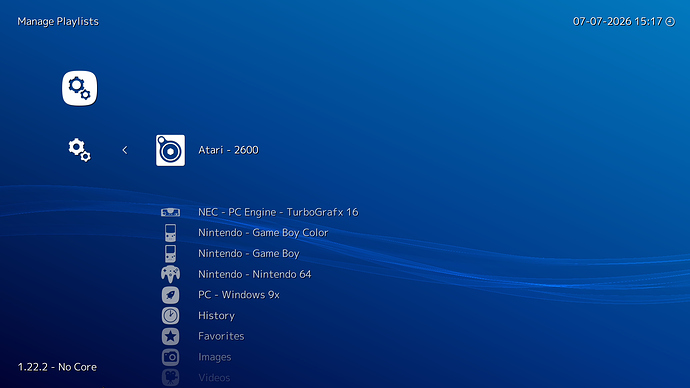Image resolution: width=690 pixels, height=388 pixels.
Task: Click the Nintendo 64 controller icon
Action: pos(170,274)
